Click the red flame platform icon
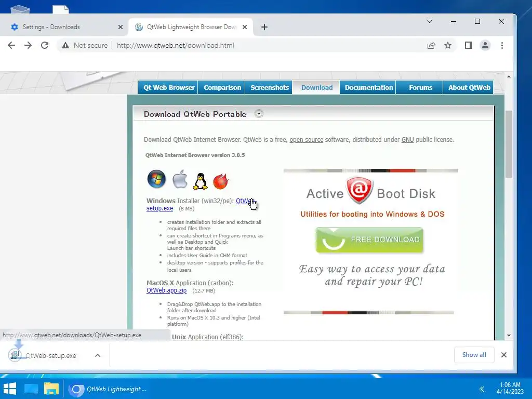 [x=221, y=181]
